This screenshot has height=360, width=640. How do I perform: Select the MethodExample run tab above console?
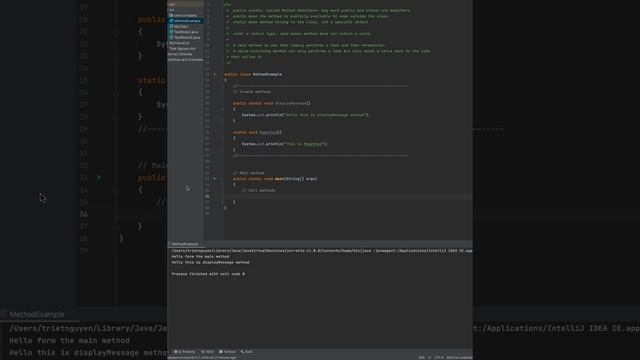coord(184,244)
